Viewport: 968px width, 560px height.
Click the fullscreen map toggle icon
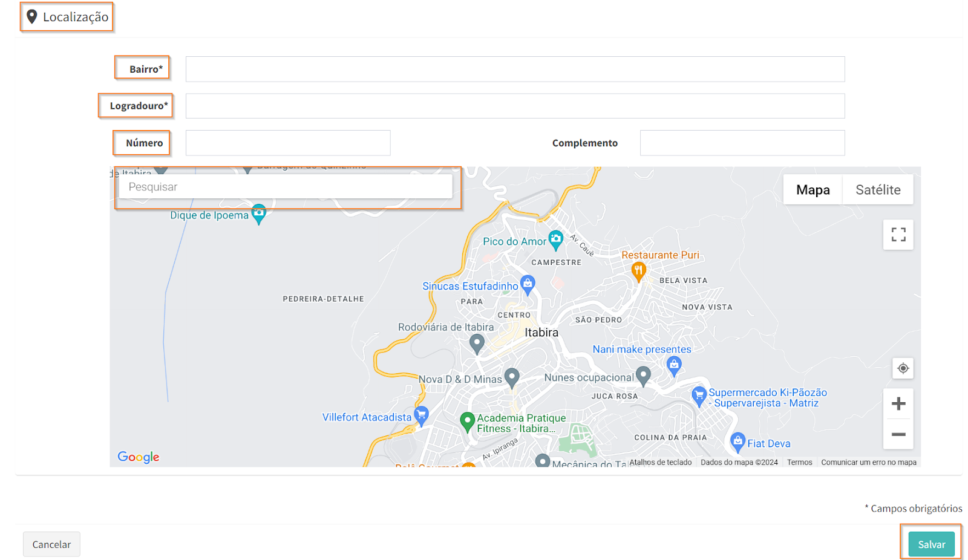pos(898,235)
